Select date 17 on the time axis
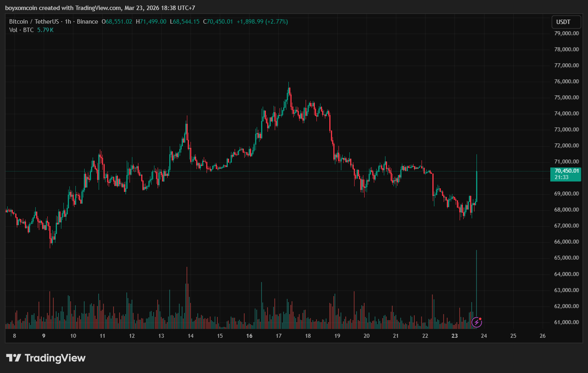Screen dimensions: 588x373 click(278, 336)
